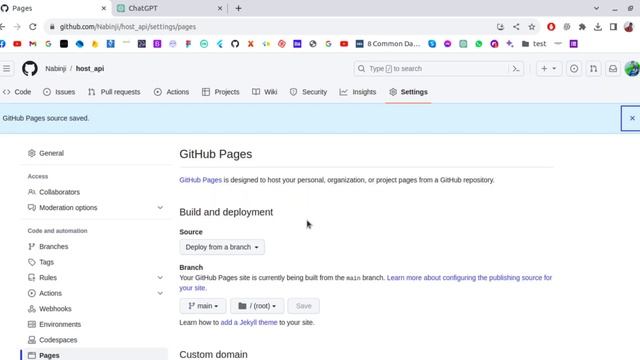Open Branches settings
Screen dimensions: 640x360
click(x=53, y=247)
